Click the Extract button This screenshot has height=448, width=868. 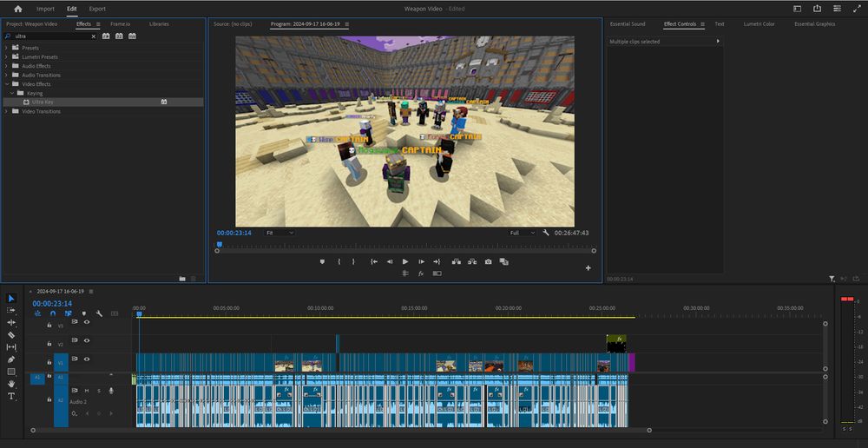click(472, 261)
